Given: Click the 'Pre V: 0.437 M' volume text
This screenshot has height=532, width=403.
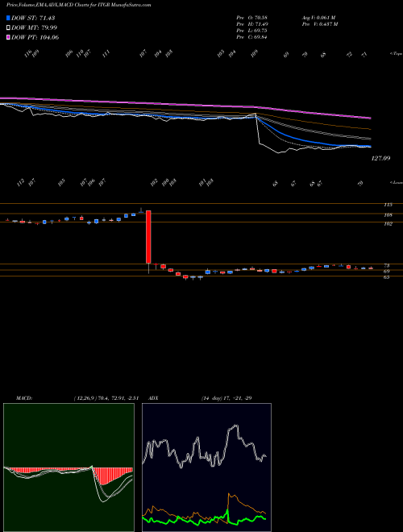Looking at the screenshot, I should coord(319,24).
